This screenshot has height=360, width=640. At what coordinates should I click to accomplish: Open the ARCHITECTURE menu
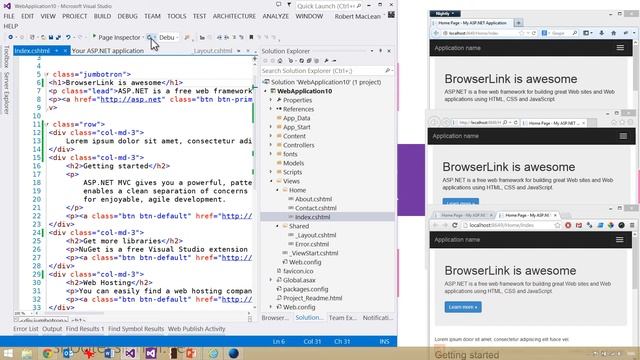(234, 16)
